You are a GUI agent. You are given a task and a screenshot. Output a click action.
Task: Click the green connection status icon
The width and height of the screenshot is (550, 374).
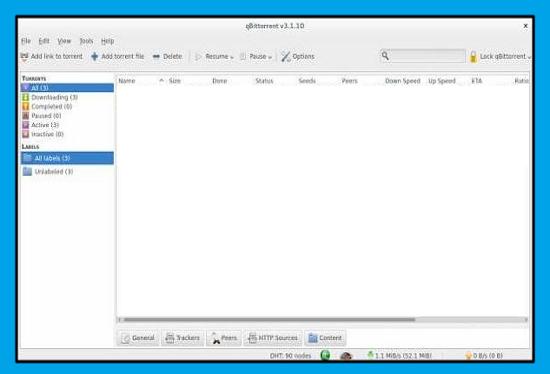tap(325, 355)
